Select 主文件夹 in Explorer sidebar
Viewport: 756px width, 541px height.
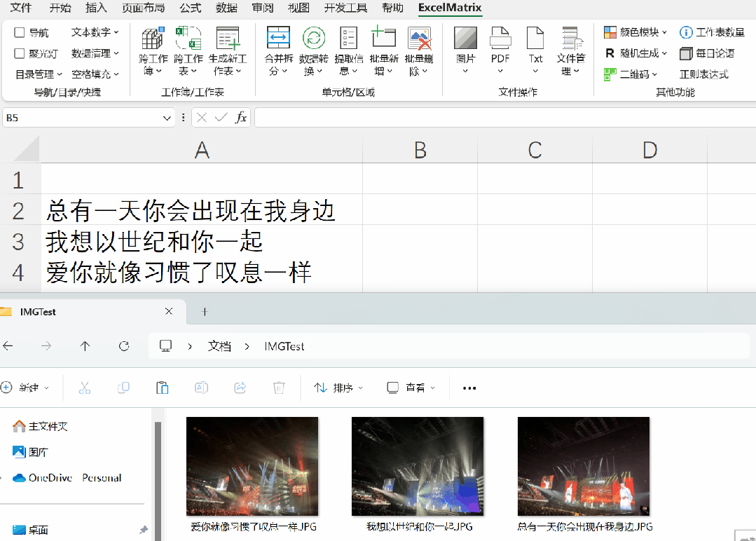click(40, 426)
